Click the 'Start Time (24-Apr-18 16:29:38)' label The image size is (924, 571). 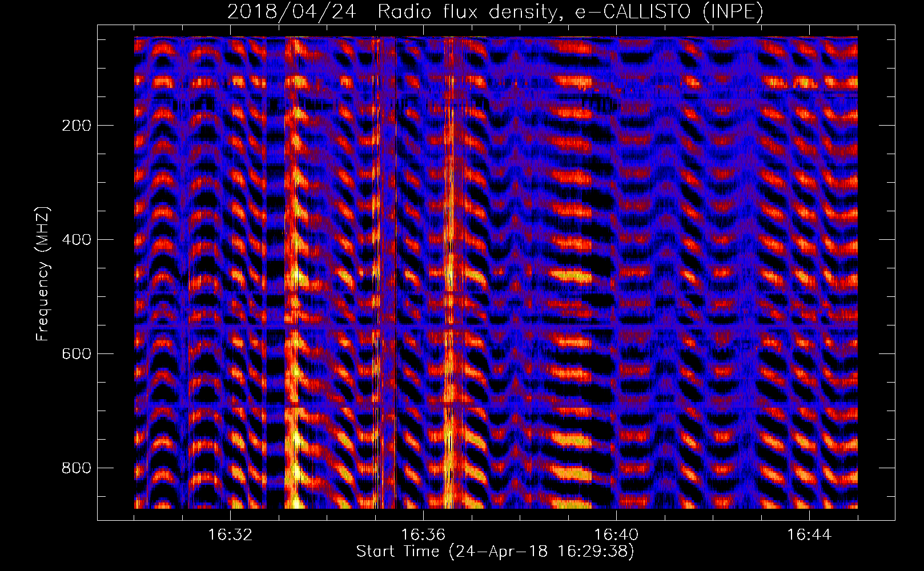[x=495, y=552]
